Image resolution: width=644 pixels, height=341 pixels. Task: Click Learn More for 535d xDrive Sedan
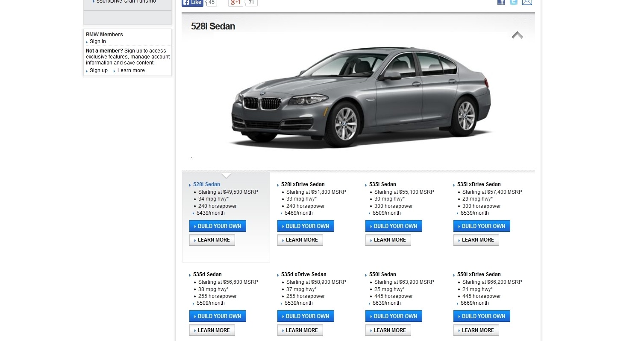click(x=300, y=330)
